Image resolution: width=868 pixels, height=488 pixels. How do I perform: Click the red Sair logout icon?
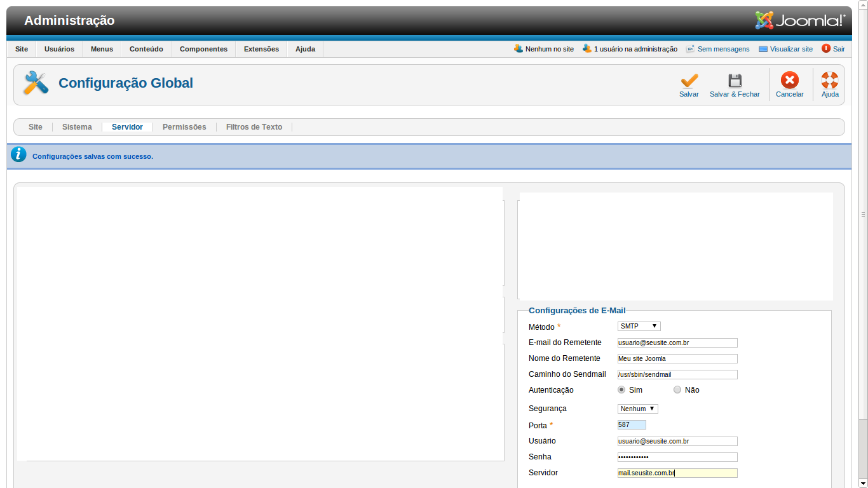(x=826, y=48)
